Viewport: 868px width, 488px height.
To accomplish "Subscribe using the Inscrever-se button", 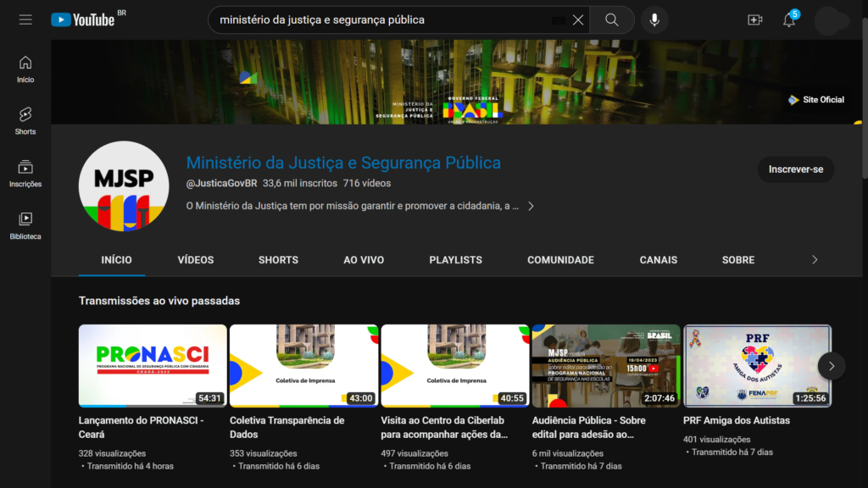I will click(x=795, y=169).
